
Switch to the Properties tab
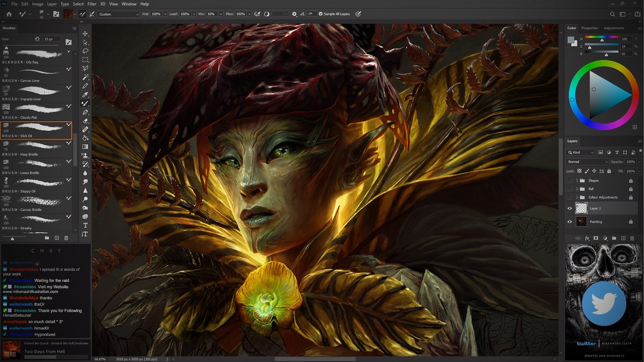(589, 28)
